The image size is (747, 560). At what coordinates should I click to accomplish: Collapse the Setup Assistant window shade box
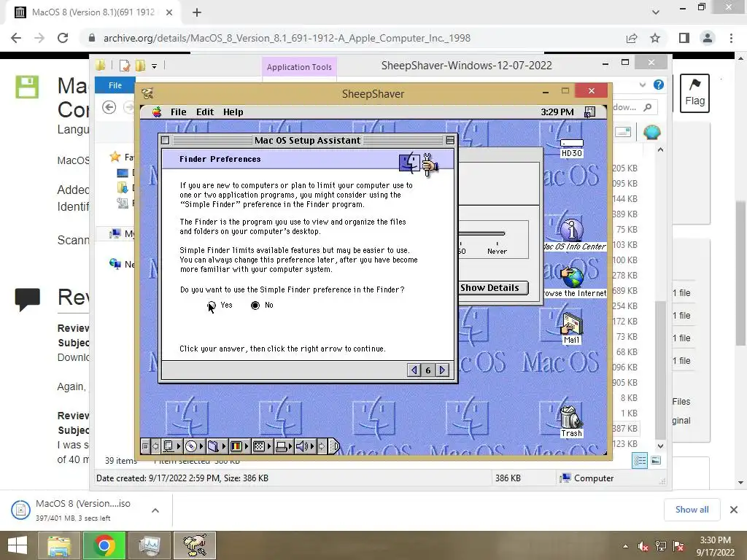click(449, 140)
